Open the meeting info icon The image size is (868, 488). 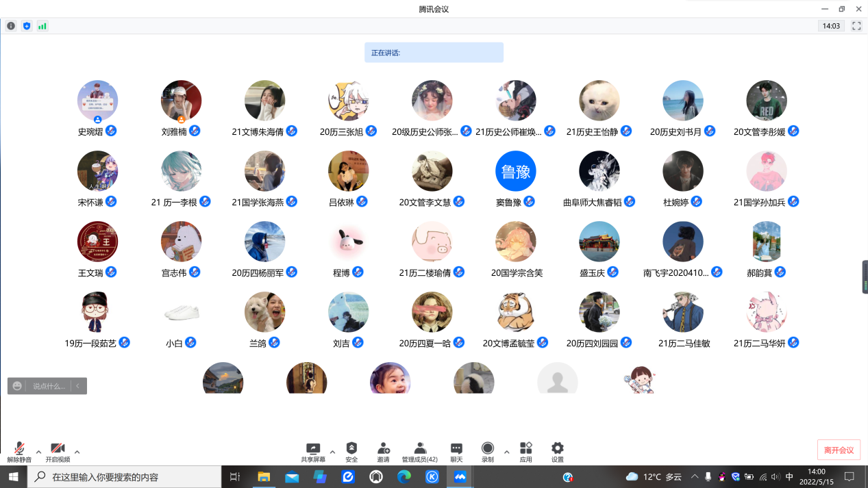pos(11,26)
